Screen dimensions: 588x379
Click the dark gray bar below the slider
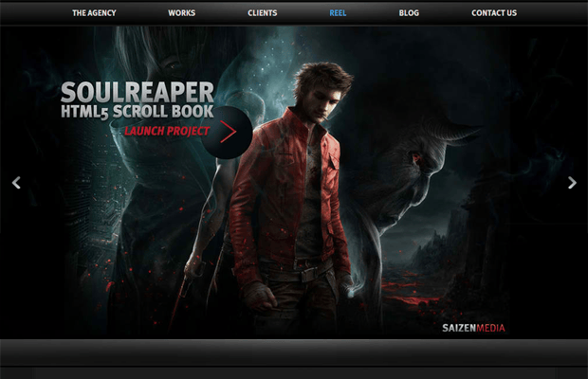click(294, 352)
